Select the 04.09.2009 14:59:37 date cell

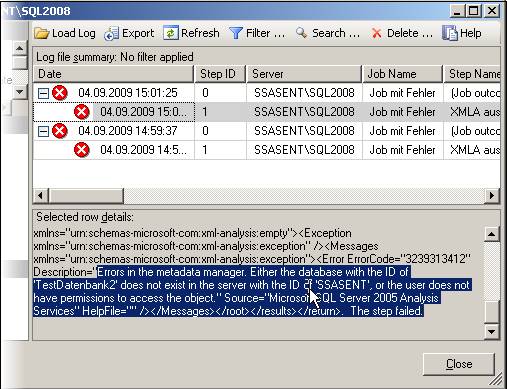coord(128,131)
